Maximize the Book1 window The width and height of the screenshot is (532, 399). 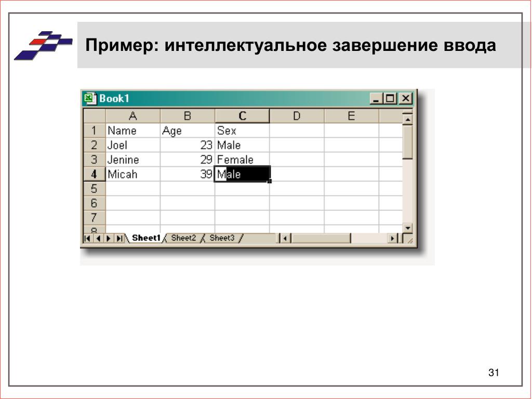pyautogui.click(x=390, y=99)
